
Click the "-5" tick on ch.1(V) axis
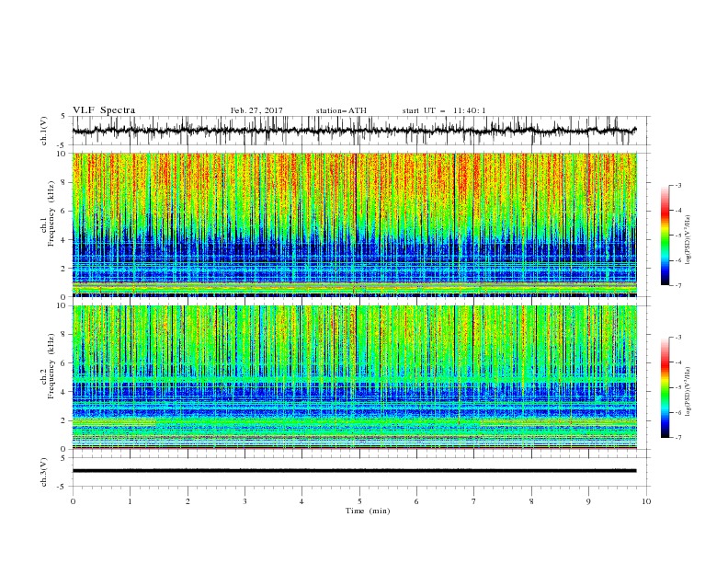tap(63, 145)
